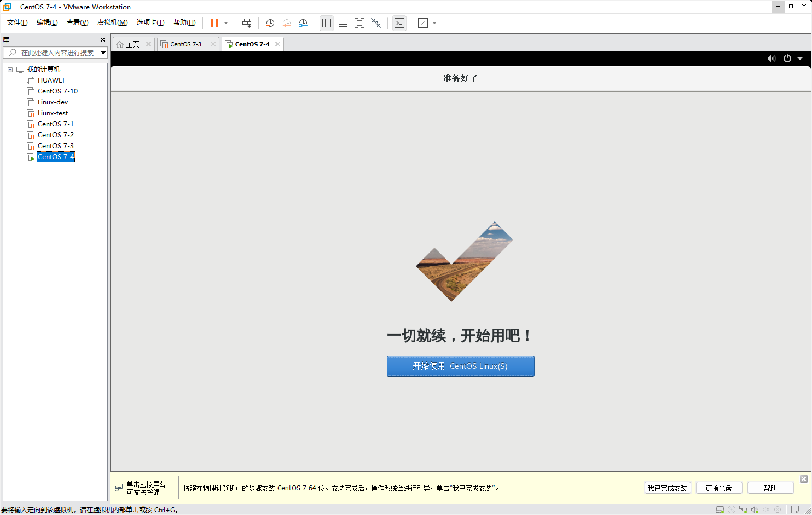Select CentOS 7-10 in the library

(x=57, y=91)
